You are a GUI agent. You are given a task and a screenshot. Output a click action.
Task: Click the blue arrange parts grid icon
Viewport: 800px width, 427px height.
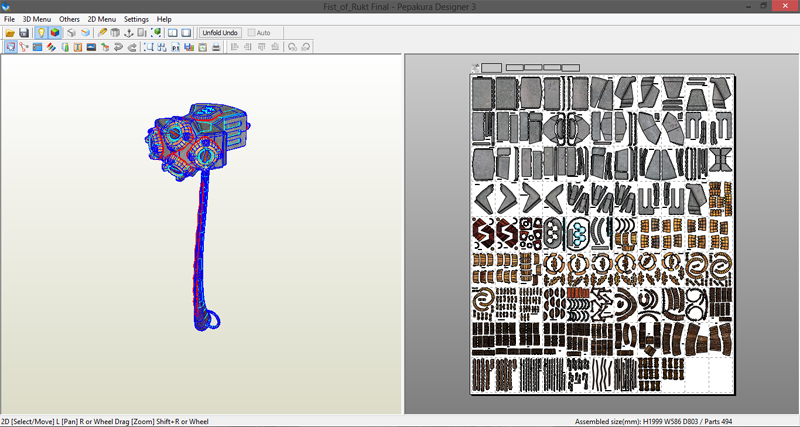point(162,47)
